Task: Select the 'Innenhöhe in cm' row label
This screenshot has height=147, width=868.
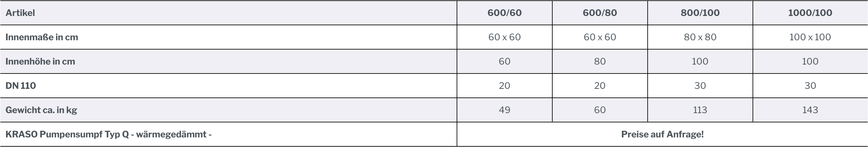Action: point(40,61)
